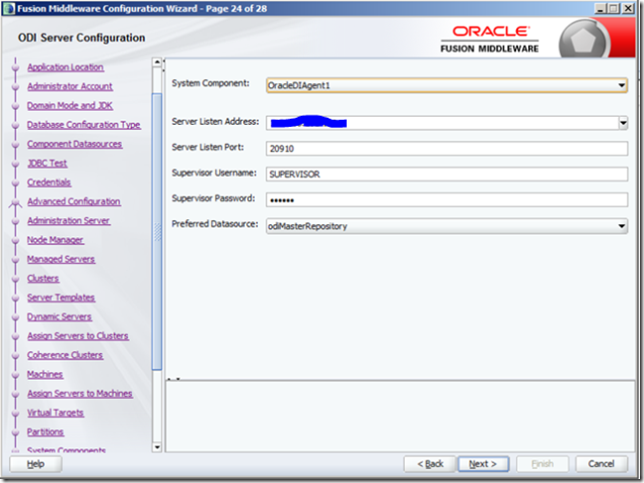Click the sidebar vertical scrollbar thumb
The image size is (644, 483).
(x=157, y=232)
